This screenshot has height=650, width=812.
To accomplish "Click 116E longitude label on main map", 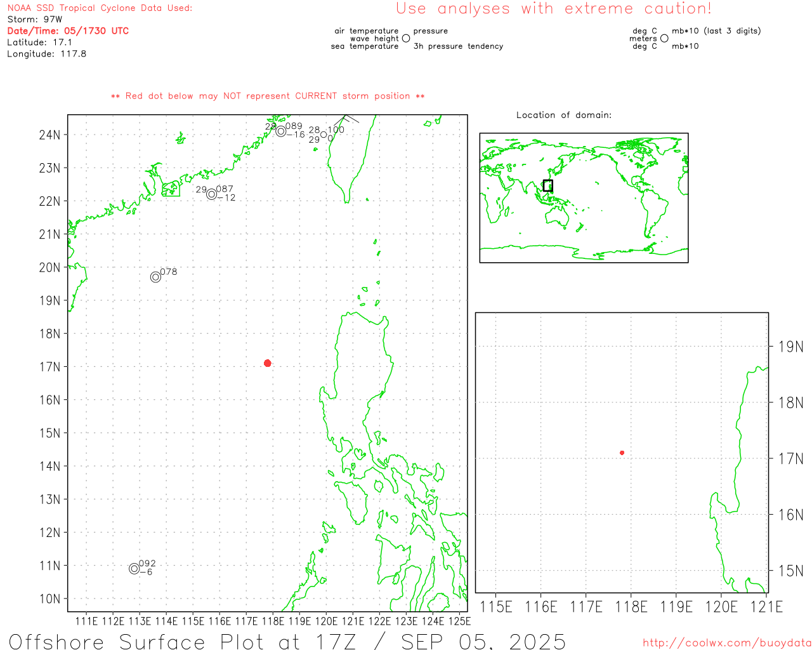I will pyautogui.click(x=220, y=621).
